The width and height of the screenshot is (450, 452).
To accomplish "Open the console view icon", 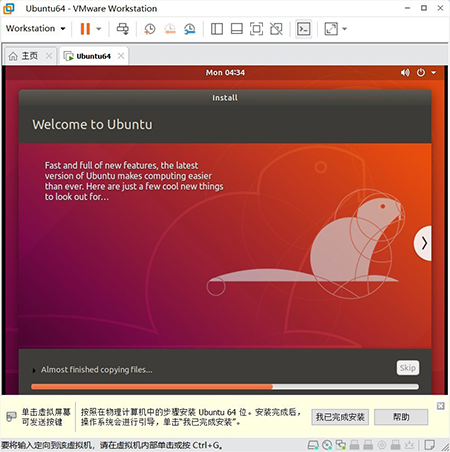I will (x=304, y=29).
